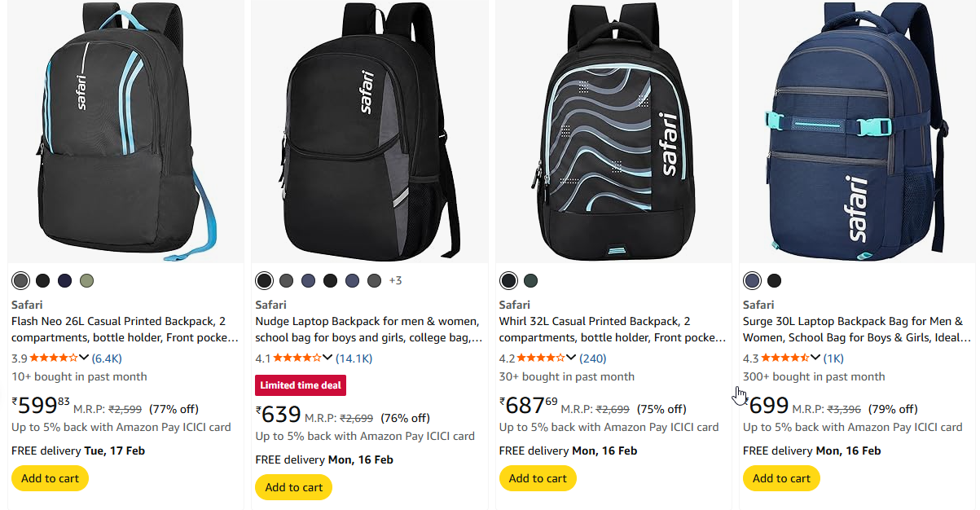View the 240 reviews for Whirl 32L
980x510 pixels.
click(x=592, y=358)
